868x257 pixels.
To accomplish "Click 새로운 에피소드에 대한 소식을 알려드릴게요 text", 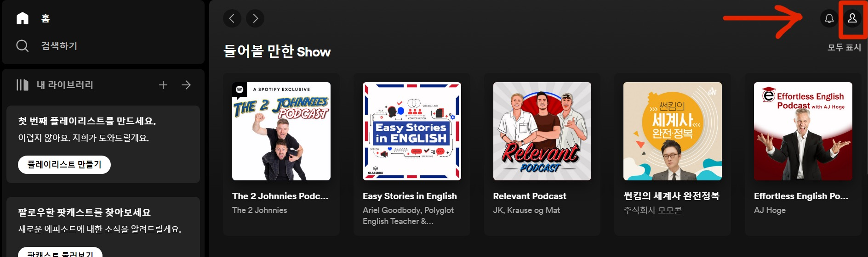I will 100,229.
